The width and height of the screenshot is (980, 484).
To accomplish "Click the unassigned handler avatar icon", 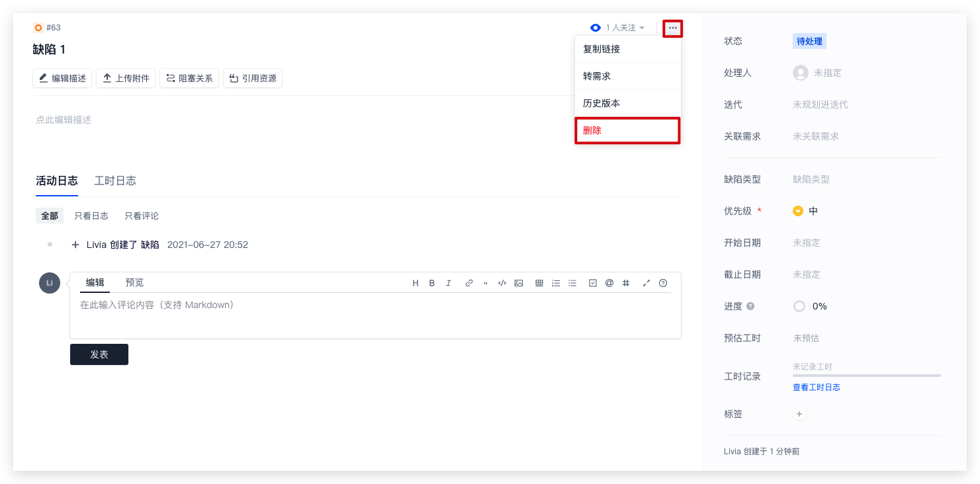I will coord(801,73).
